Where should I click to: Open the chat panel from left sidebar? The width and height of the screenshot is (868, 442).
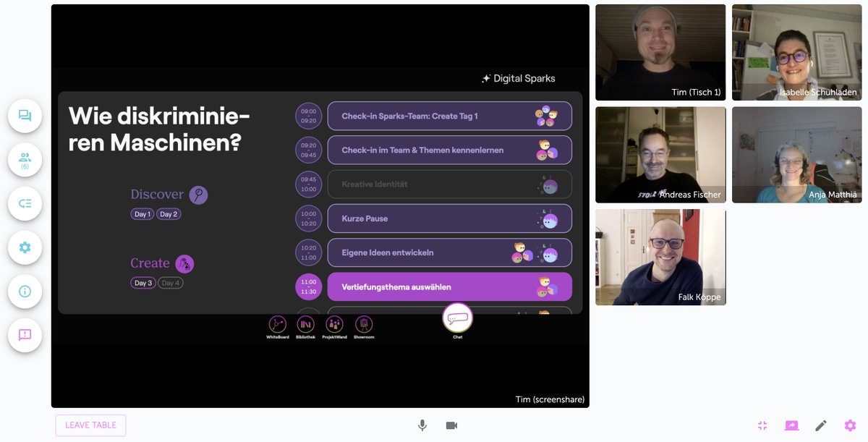point(25,116)
